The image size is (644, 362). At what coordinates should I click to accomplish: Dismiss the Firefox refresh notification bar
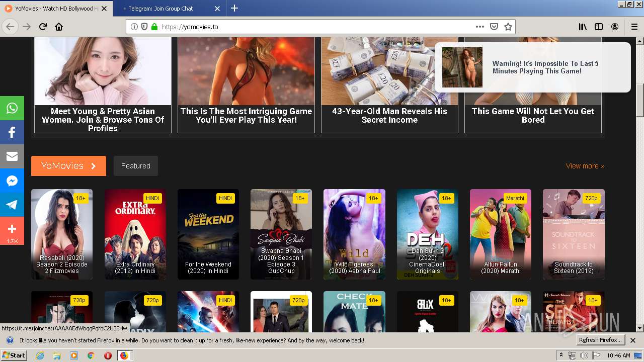click(633, 340)
